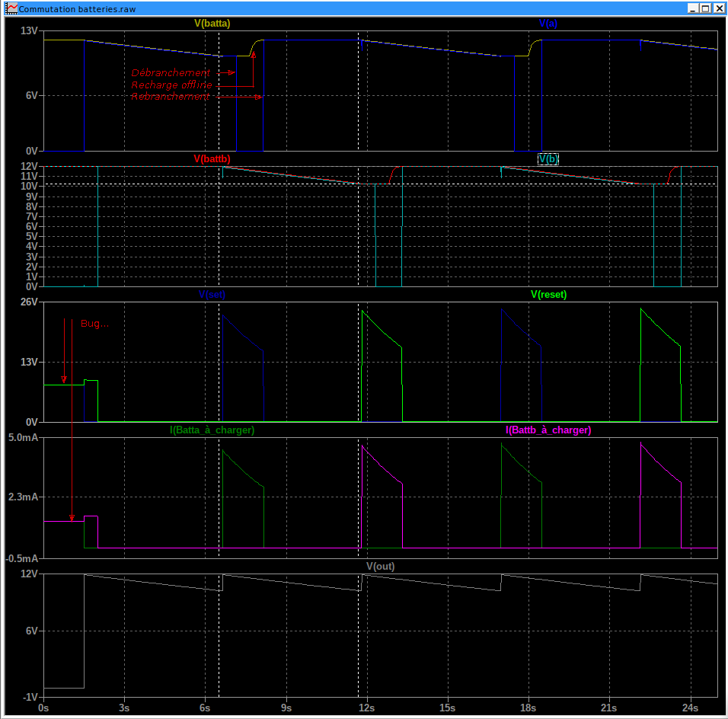Viewport: 728px width, 719px height.
Task: Click the 2.3mA axis label
Action: (x=23, y=497)
